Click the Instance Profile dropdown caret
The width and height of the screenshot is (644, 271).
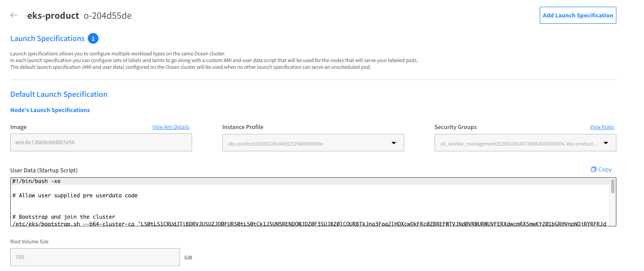394,143
